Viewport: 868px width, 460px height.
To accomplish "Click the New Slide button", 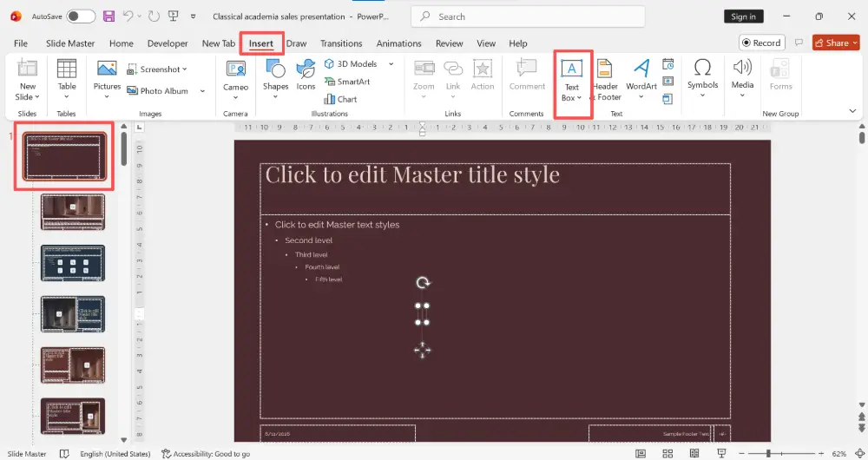I will point(27,80).
